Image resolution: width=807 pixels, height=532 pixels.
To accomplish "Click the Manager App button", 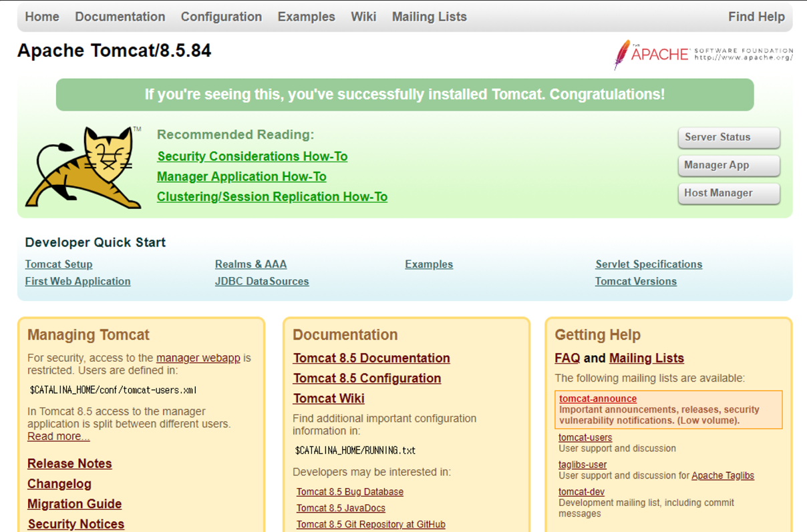I will (729, 166).
